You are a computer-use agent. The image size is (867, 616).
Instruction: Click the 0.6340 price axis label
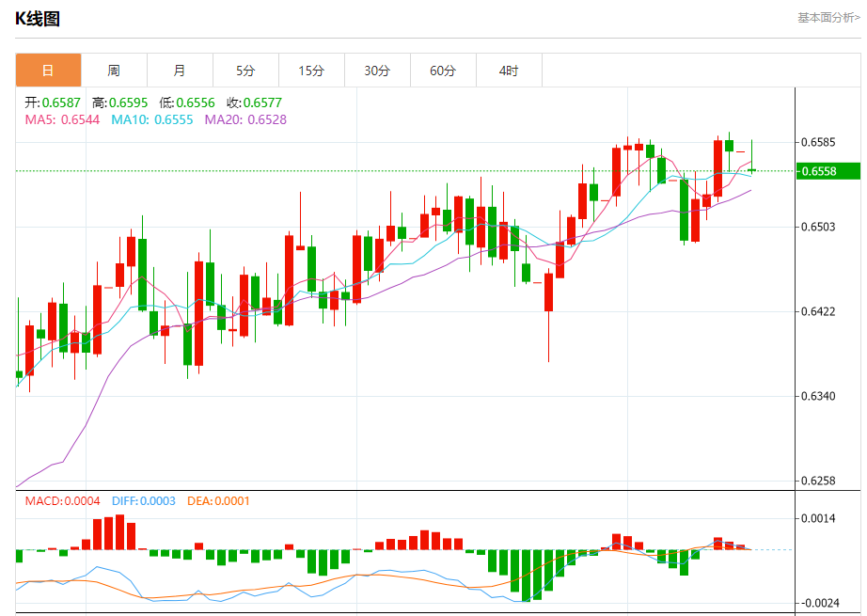818,396
